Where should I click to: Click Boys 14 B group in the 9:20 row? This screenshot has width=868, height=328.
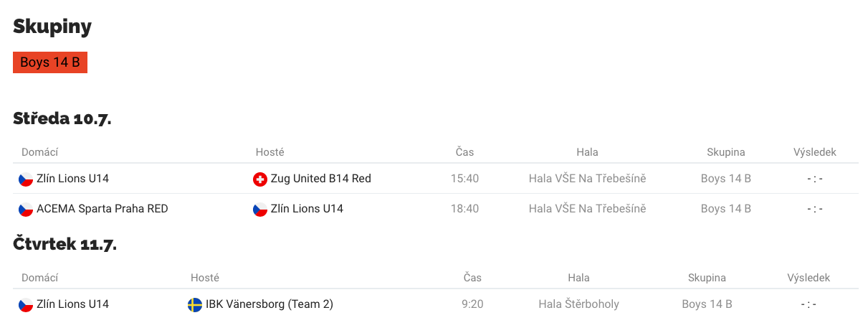click(x=707, y=304)
